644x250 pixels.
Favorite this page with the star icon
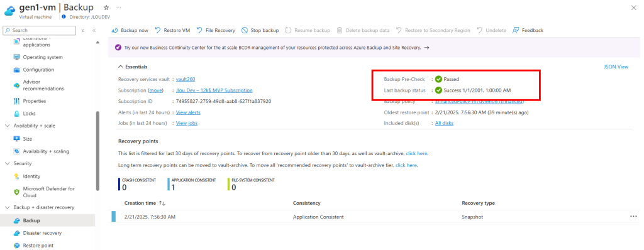(106, 8)
